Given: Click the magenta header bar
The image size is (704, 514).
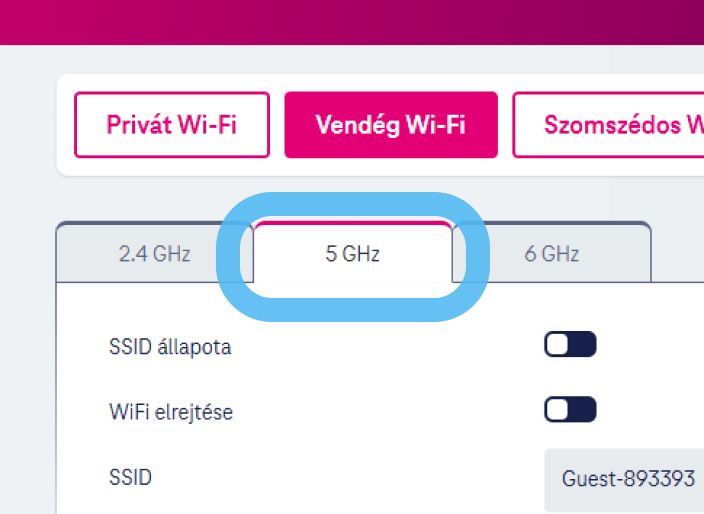Looking at the screenshot, I should 352,22.
